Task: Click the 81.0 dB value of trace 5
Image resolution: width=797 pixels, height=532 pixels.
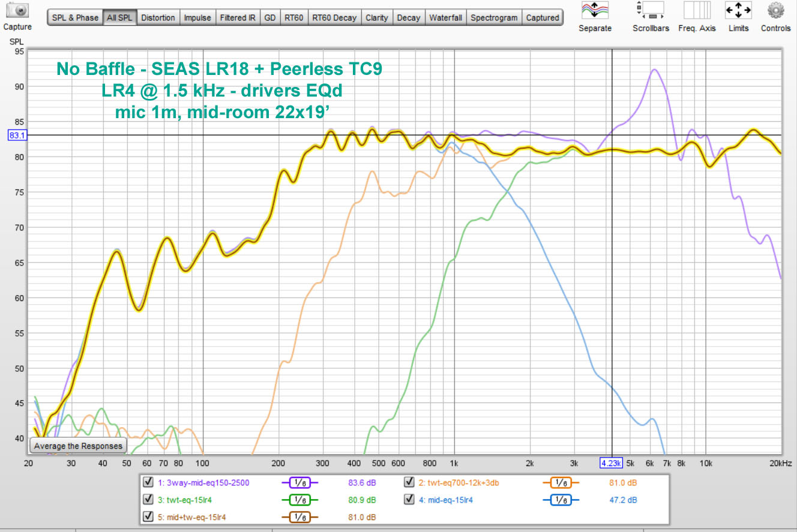Action: [362, 516]
